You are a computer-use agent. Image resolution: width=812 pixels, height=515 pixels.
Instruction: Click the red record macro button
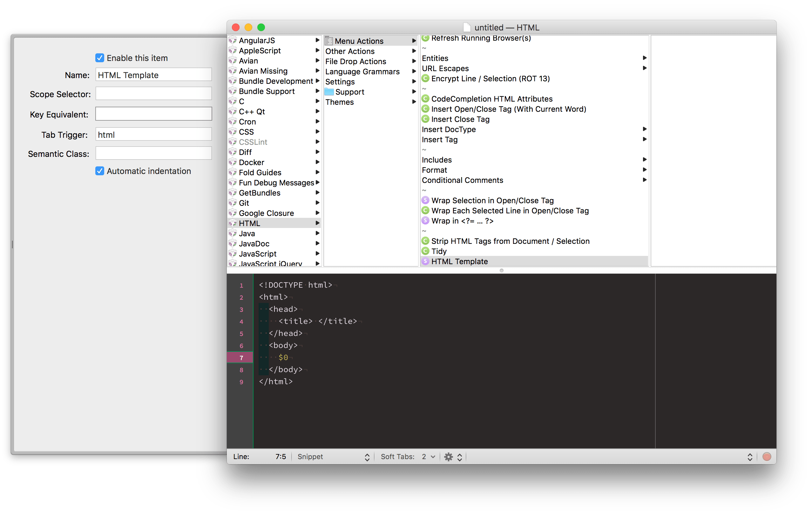point(767,457)
